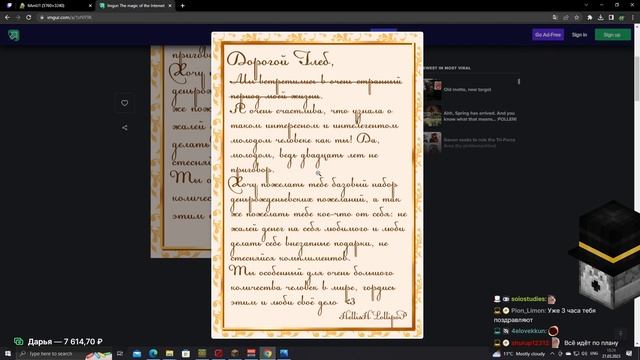Open Microsoft Edge on the taskbar

click(x=153, y=353)
